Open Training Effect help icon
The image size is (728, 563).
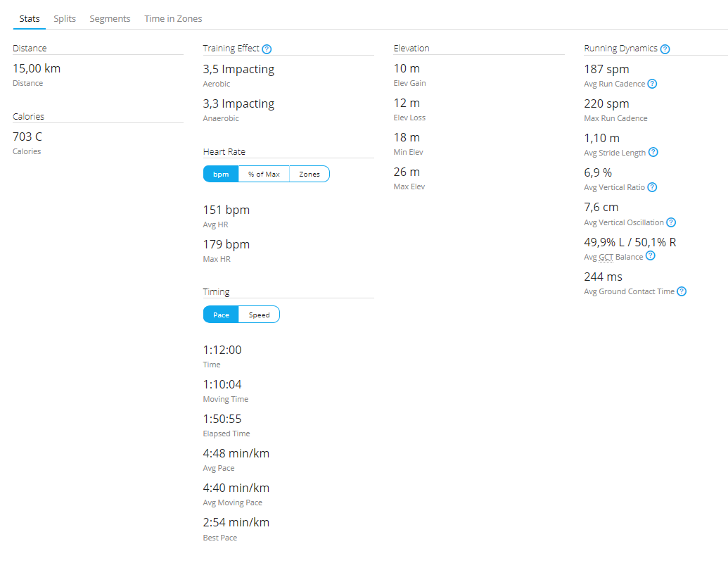[x=267, y=49]
